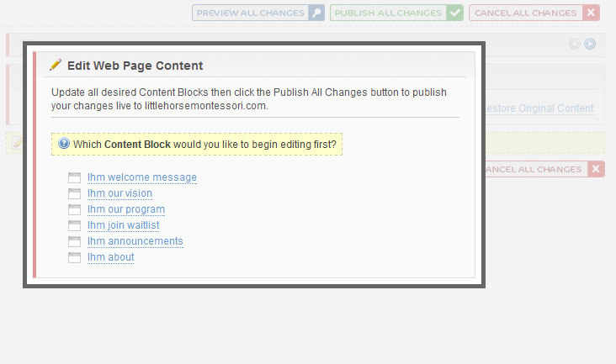
Task: Open the lhm about content block
Action: pos(110,257)
